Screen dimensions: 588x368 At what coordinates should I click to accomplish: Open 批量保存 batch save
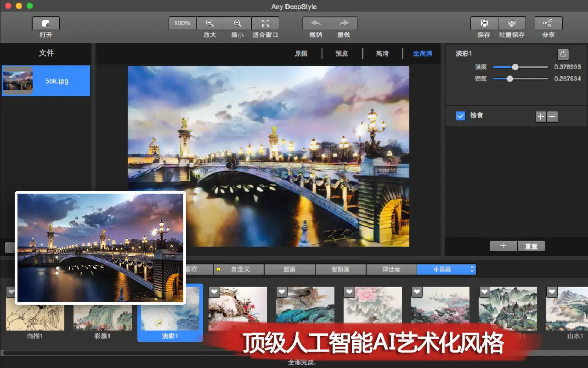click(x=511, y=23)
